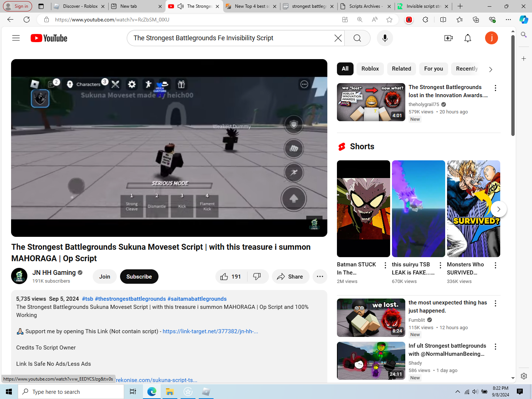This screenshot has height=399, width=532.
Task: Subscribe to JN HH Gaming
Action: pyautogui.click(x=139, y=277)
